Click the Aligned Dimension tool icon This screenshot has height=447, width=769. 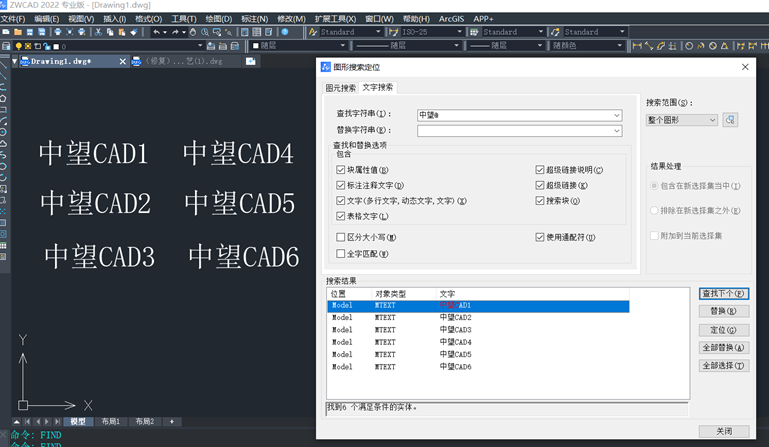(x=649, y=46)
